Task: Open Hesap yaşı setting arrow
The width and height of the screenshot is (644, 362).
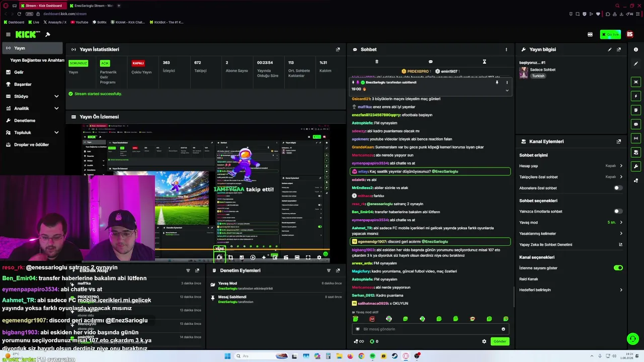Action: tap(621, 166)
